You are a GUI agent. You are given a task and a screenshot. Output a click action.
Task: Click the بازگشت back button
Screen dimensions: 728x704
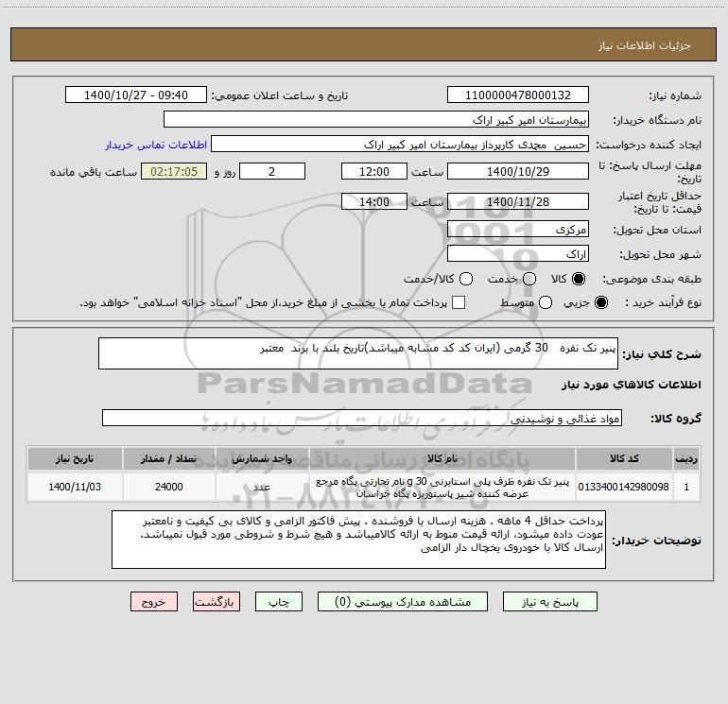[217, 602]
